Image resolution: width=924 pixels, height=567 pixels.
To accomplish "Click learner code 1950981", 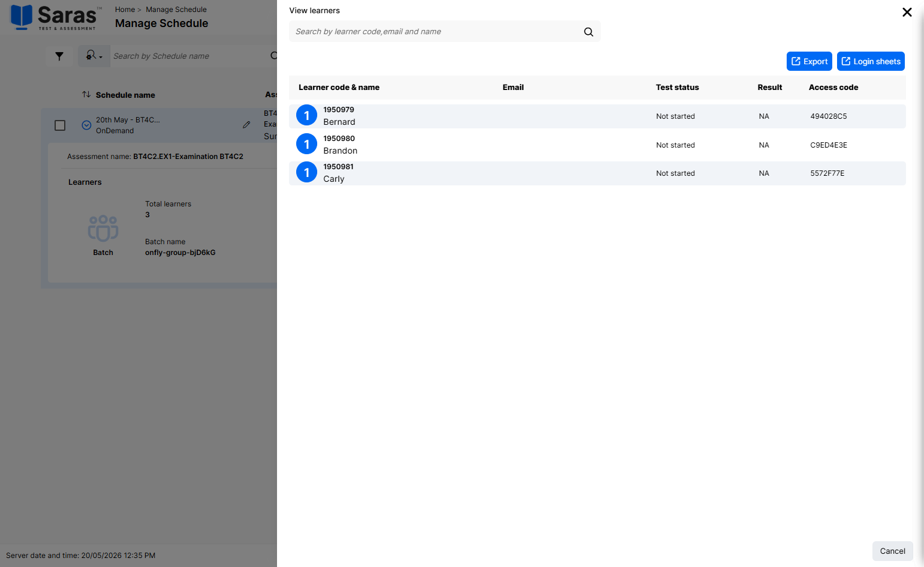I will click(338, 167).
